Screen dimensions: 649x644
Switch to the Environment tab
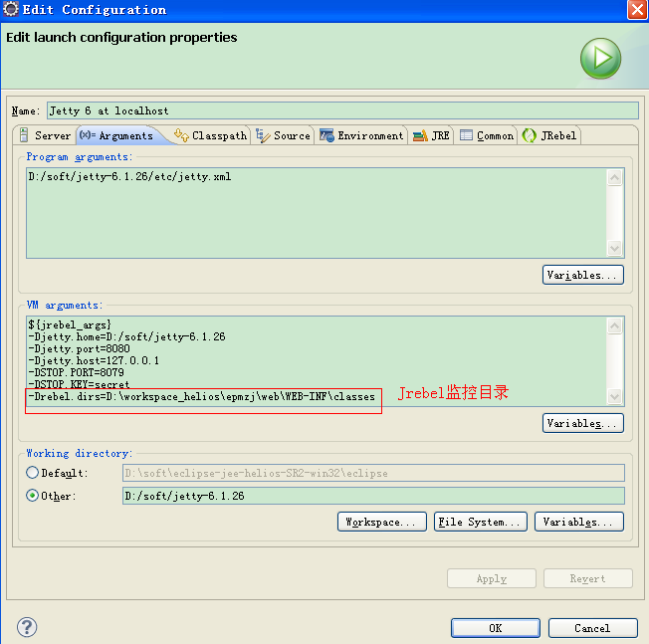[361, 135]
